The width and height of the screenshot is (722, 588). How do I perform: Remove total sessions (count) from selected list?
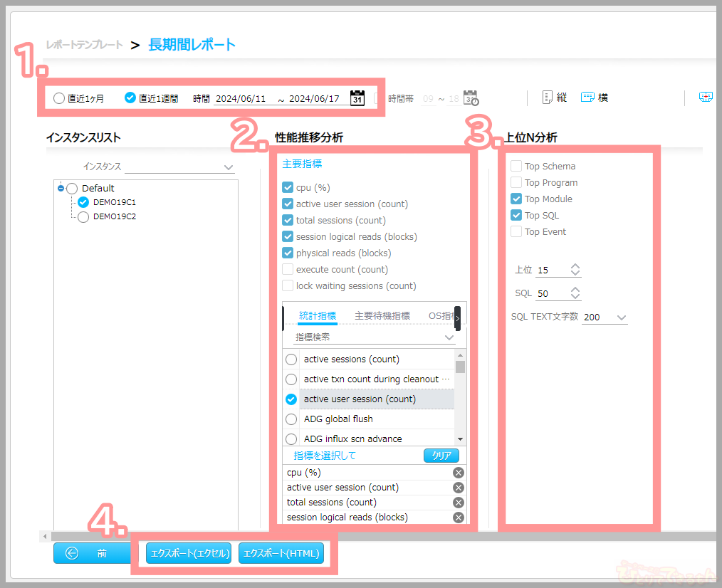pos(459,503)
